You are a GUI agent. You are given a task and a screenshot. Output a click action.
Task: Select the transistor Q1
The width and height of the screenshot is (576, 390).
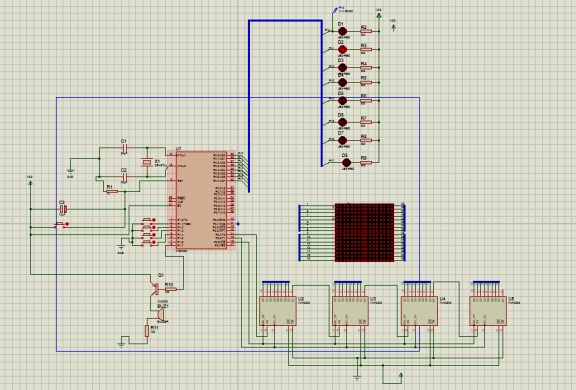click(155, 288)
